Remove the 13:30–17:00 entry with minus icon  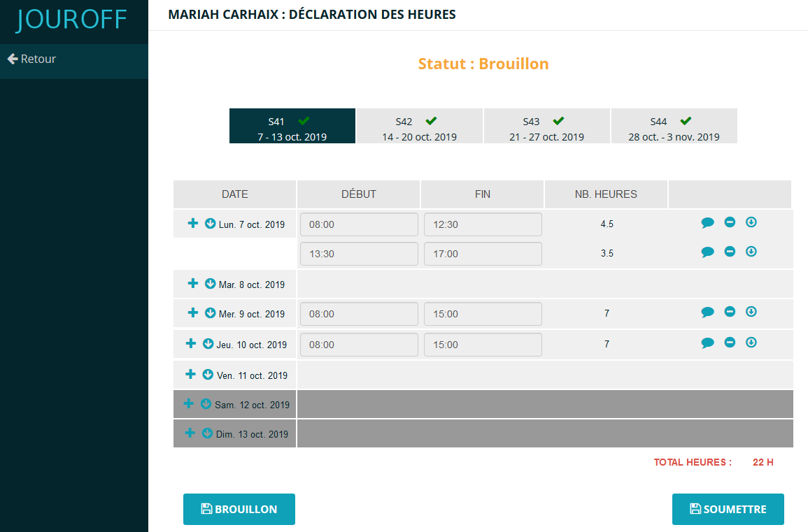(x=730, y=252)
